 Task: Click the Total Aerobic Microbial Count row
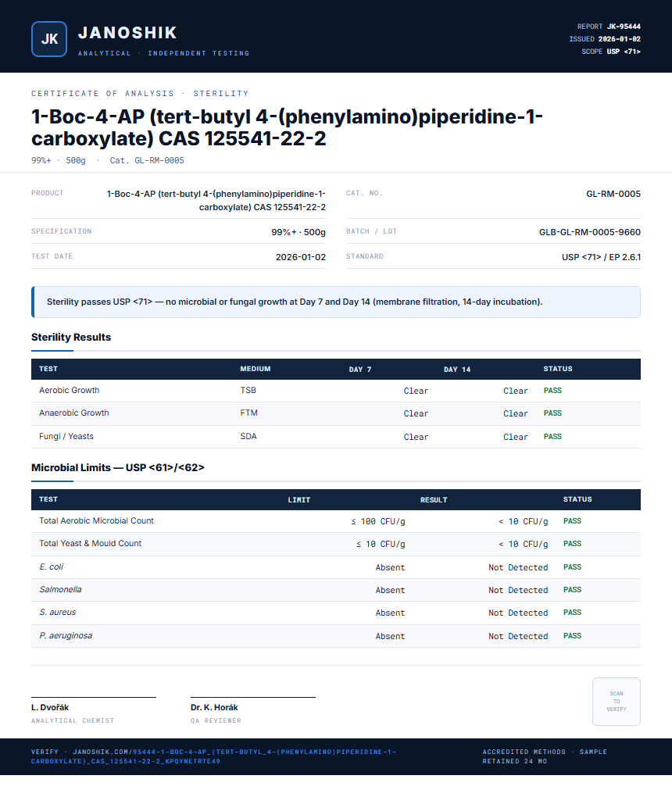[335, 521]
